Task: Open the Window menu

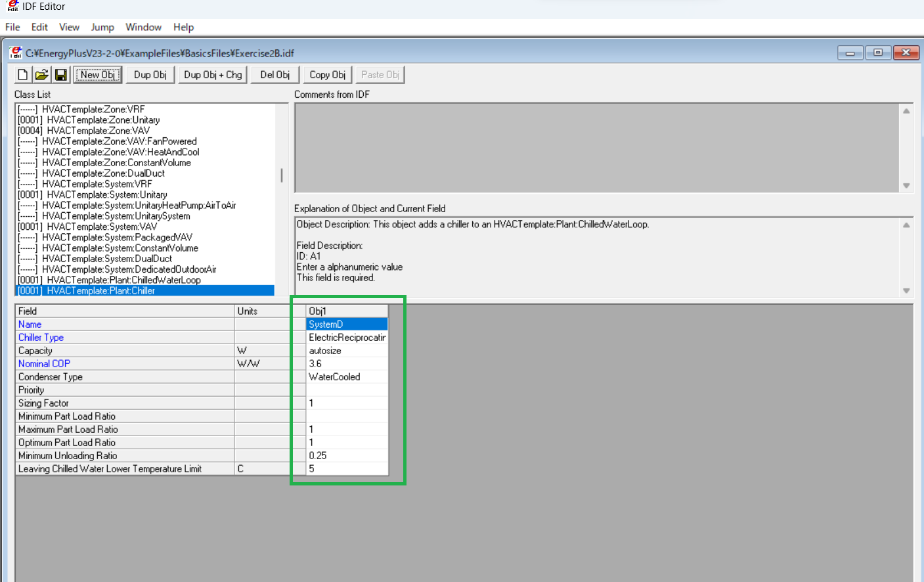Action: (143, 27)
